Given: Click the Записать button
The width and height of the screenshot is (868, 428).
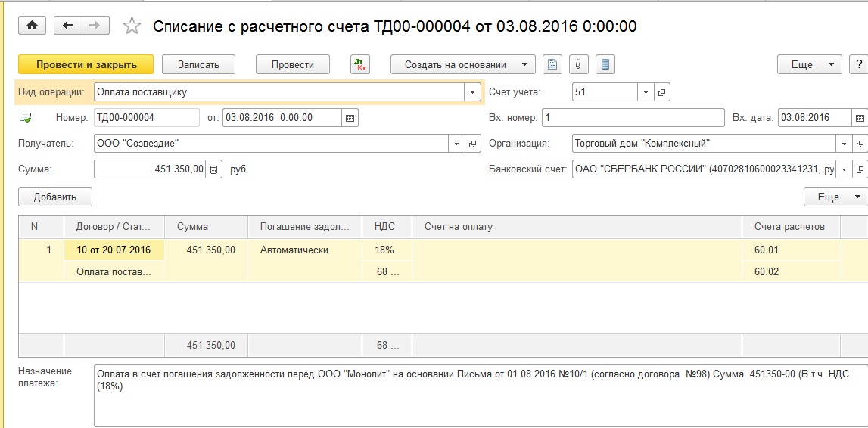Looking at the screenshot, I should click(x=199, y=64).
